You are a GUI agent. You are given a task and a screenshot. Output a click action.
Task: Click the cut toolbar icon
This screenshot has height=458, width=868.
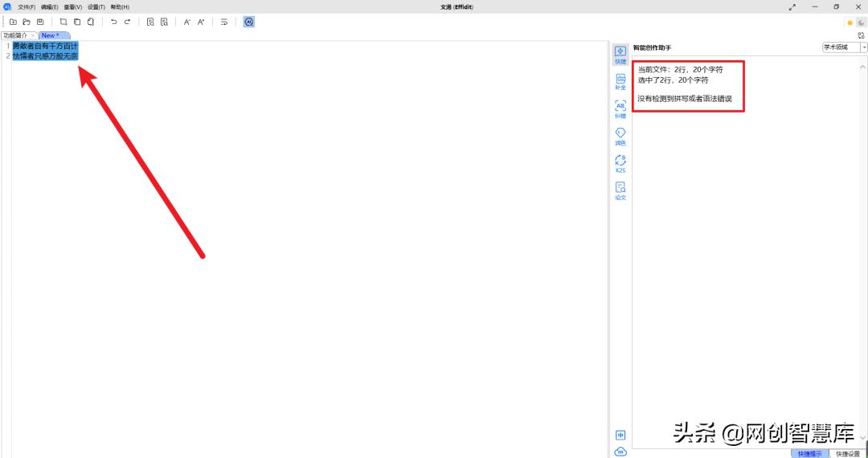(63, 22)
